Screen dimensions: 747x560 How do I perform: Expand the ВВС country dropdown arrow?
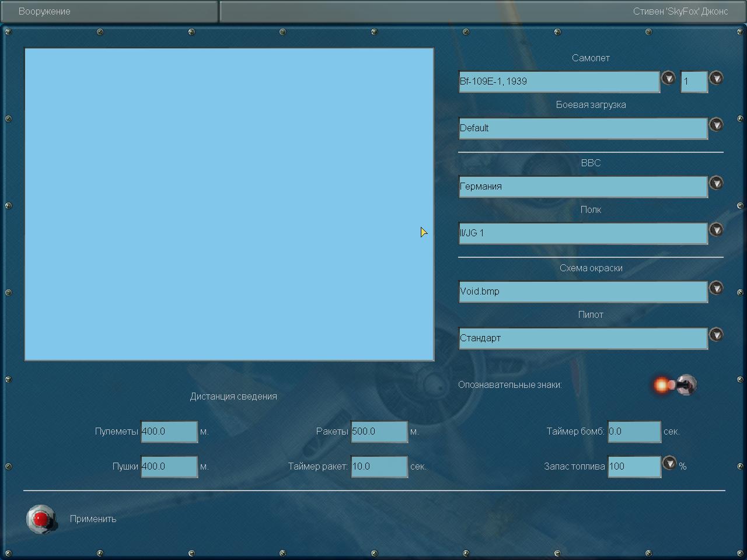coord(716,183)
